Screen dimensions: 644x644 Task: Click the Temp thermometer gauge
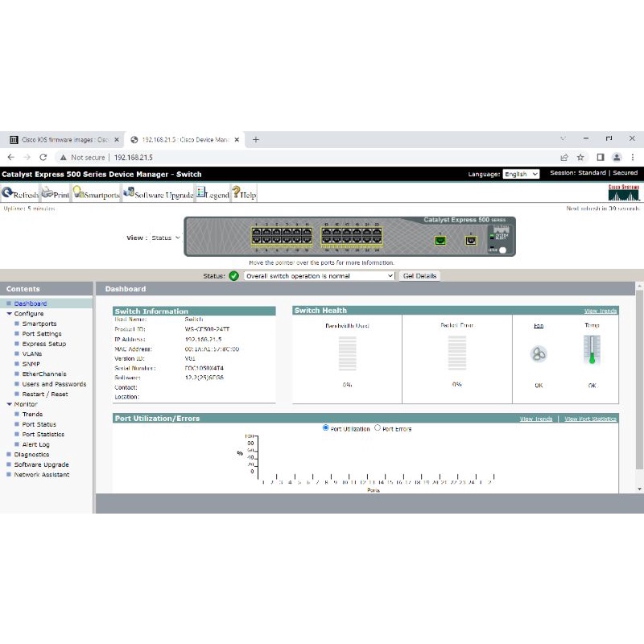pos(592,350)
